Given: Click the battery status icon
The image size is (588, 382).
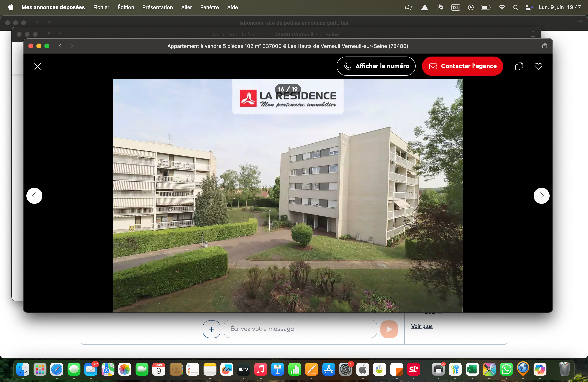Looking at the screenshot, I should 485,7.
